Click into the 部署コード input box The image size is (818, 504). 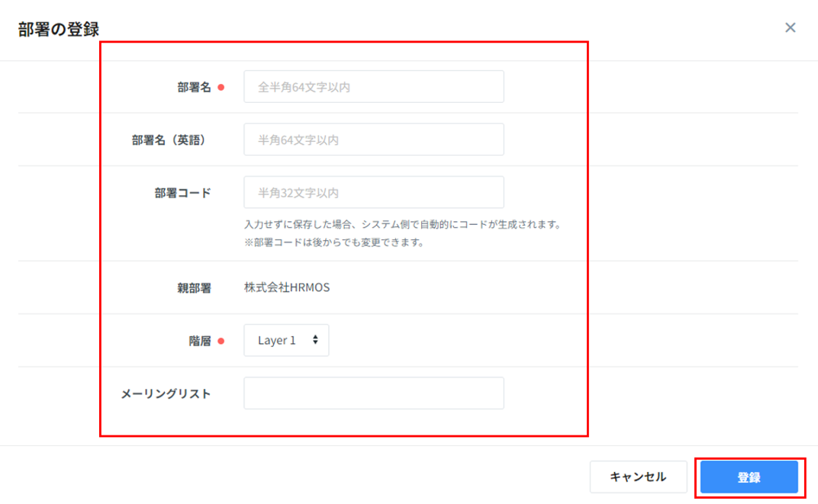click(373, 192)
